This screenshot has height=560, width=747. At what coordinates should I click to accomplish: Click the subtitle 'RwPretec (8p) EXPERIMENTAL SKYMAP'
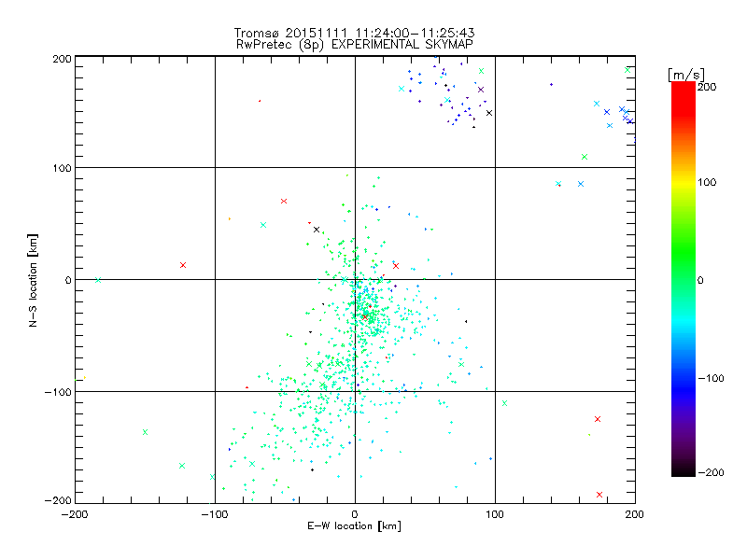click(x=355, y=44)
